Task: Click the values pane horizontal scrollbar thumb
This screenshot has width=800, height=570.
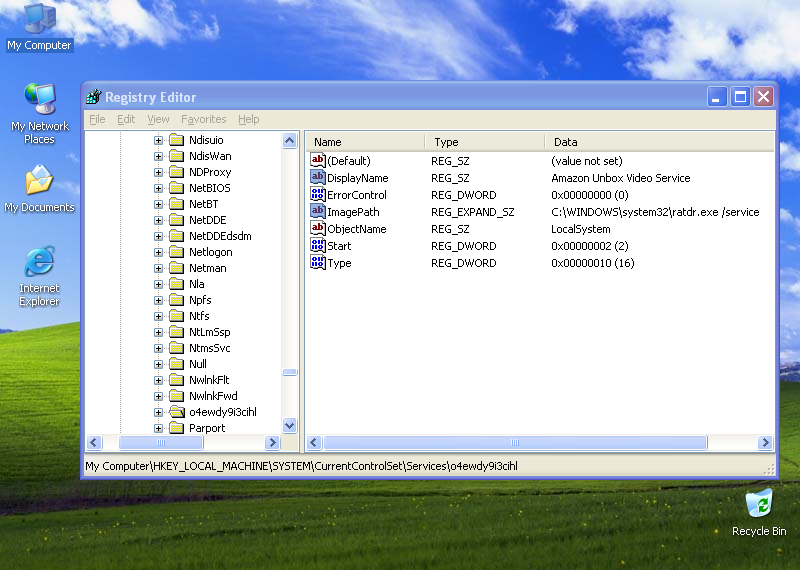Action: (x=515, y=443)
